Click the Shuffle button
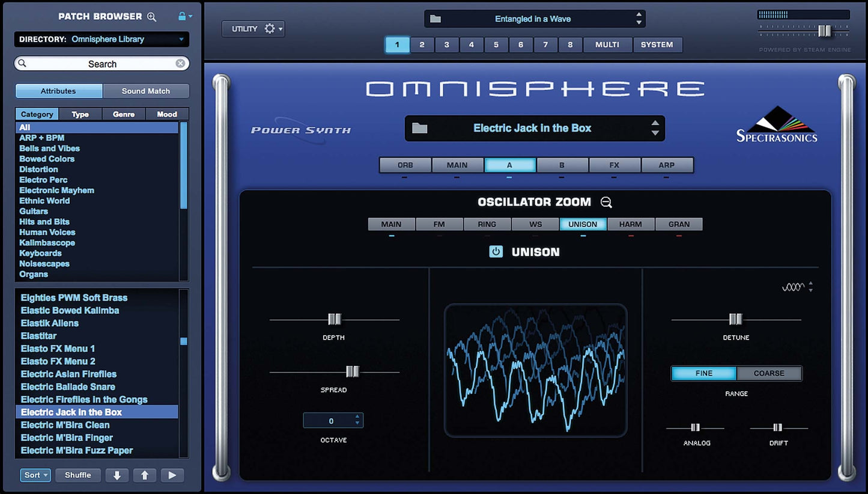 (78, 475)
